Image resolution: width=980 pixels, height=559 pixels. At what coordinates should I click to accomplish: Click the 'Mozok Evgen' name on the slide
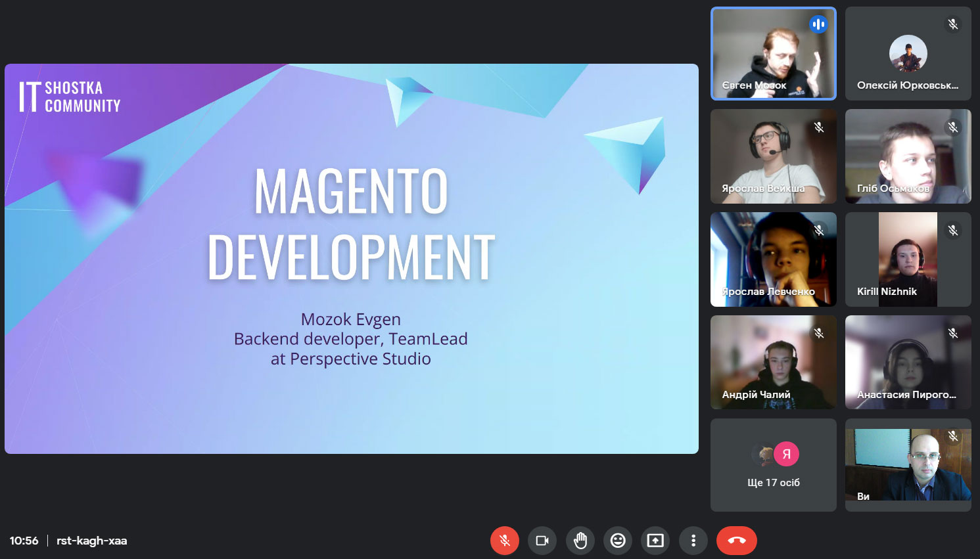[351, 319]
